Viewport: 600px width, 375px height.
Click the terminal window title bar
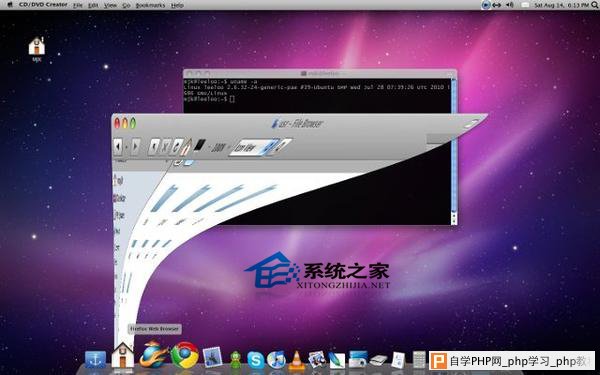(320, 73)
